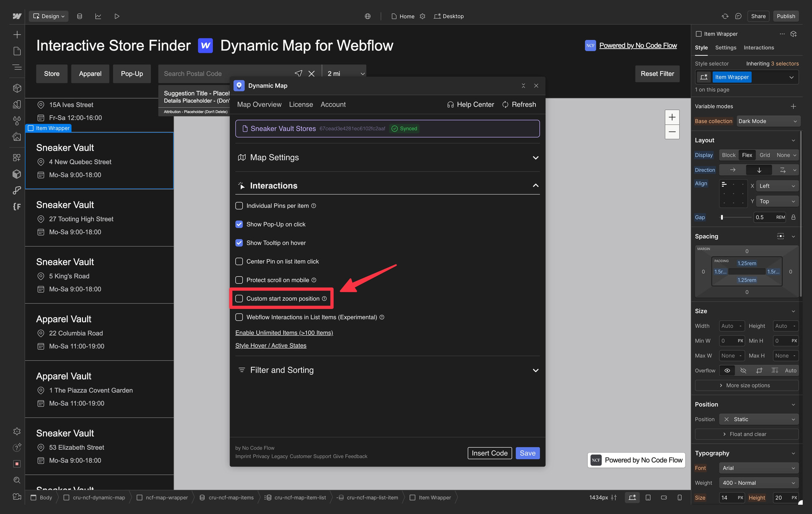Open Style Hover / Active States link

point(271,346)
